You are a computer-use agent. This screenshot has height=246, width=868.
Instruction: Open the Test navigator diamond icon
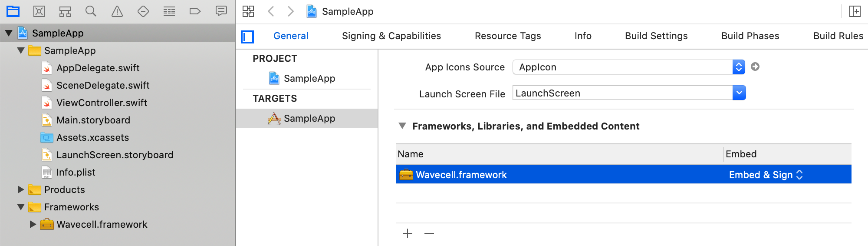click(143, 11)
